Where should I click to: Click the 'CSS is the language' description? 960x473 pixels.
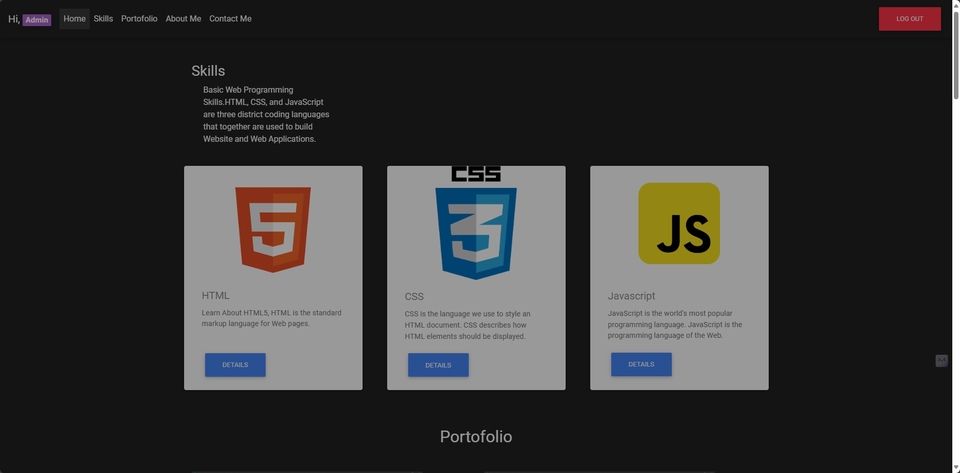coord(468,325)
